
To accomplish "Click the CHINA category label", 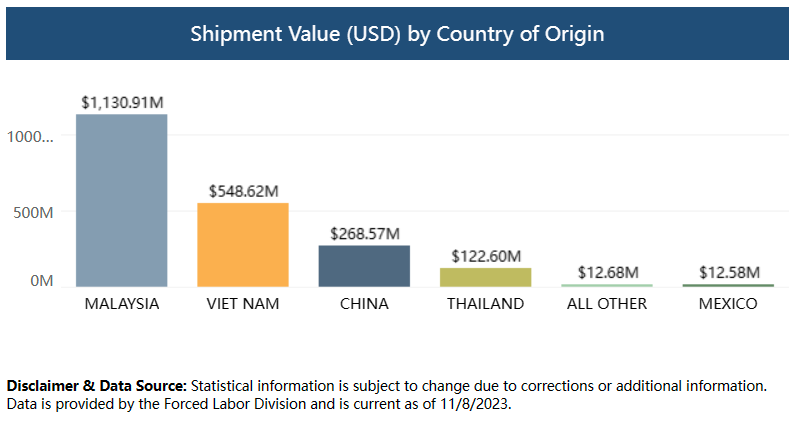I will [x=364, y=304].
